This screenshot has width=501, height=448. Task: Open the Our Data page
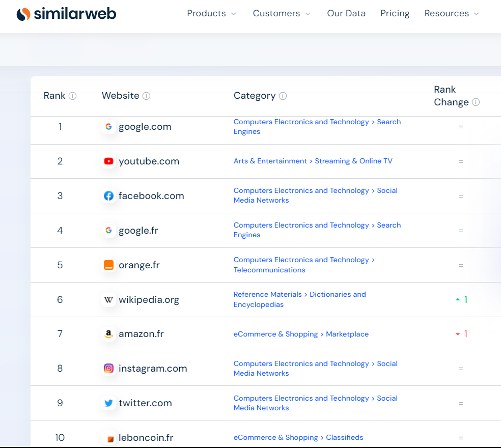click(346, 13)
